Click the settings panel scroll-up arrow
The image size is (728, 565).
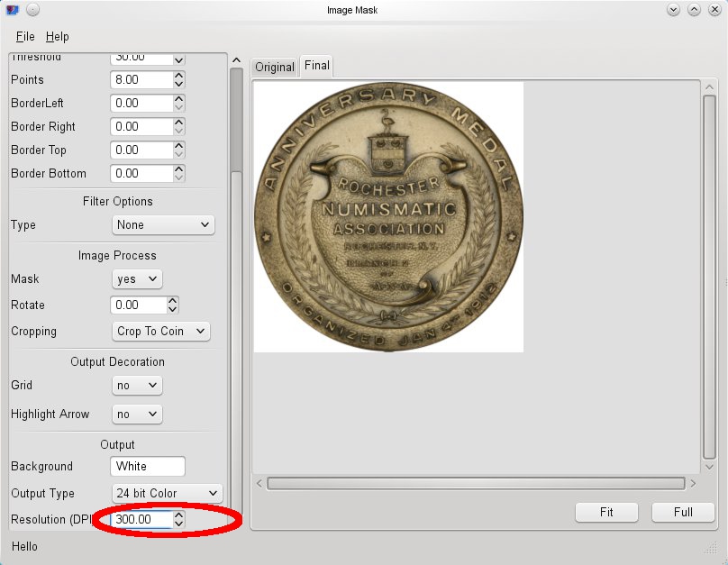point(236,60)
